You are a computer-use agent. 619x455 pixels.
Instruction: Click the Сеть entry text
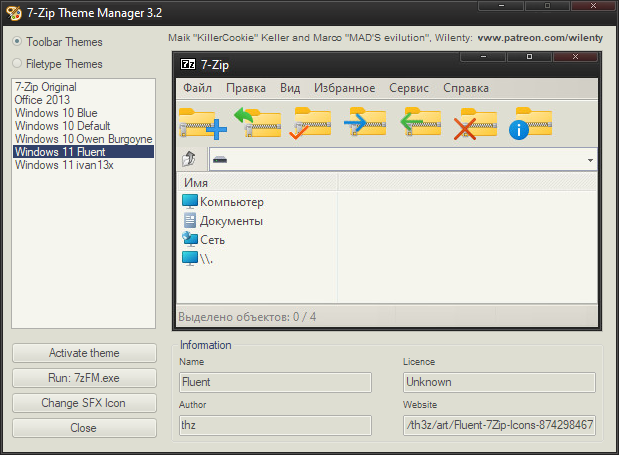212,240
